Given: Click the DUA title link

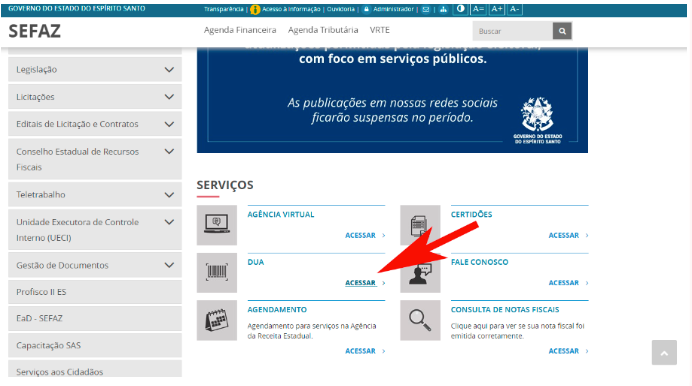Looking at the screenshot, I should click(x=256, y=262).
